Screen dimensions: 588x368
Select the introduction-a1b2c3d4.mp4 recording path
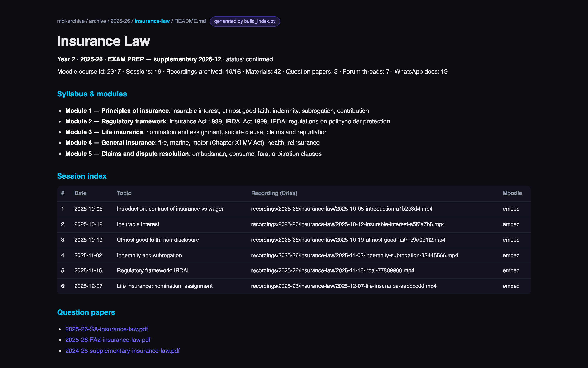click(x=342, y=209)
